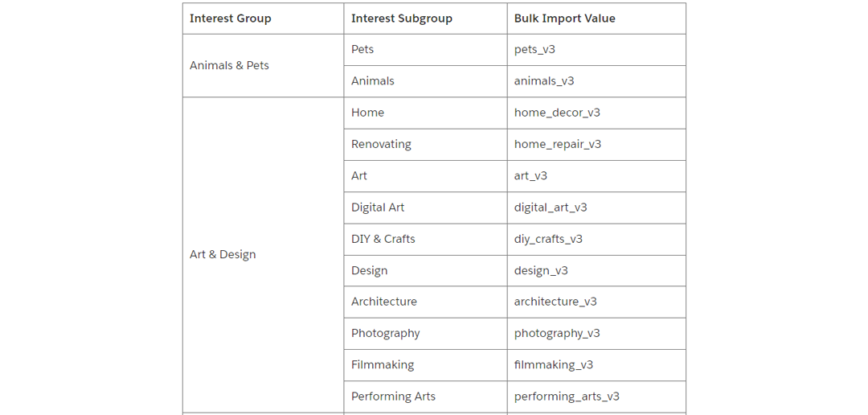
Task: Click the Digital Art subgroup cell
Action: click(x=378, y=207)
